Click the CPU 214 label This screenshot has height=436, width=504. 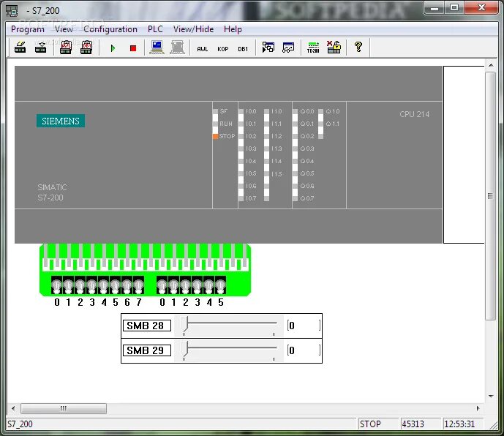414,114
